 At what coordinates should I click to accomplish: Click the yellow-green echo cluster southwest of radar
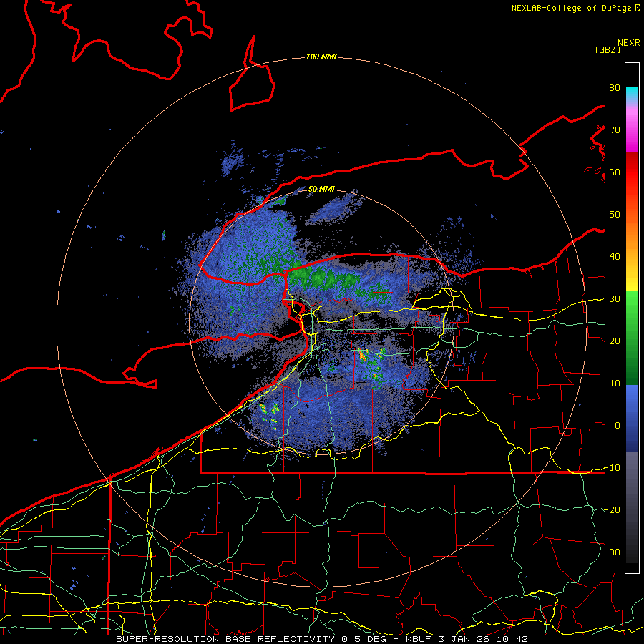point(270,415)
